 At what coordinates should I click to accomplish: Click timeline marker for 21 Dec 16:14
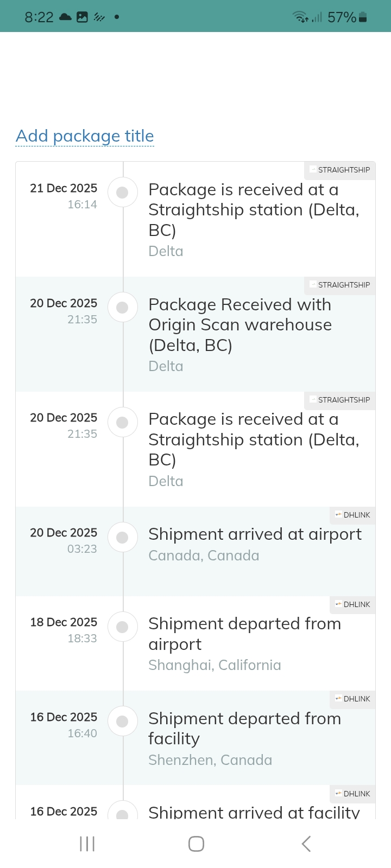(x=123, y=192)
